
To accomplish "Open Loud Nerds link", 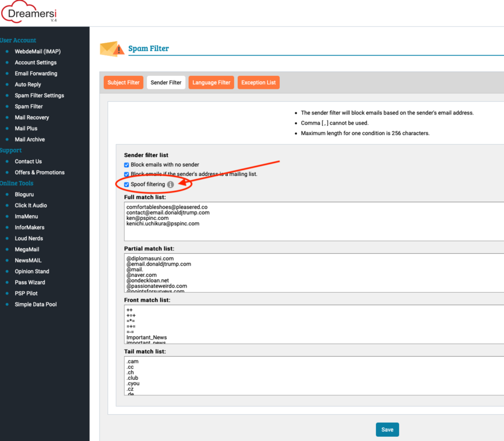I will (x=28, y=238).
